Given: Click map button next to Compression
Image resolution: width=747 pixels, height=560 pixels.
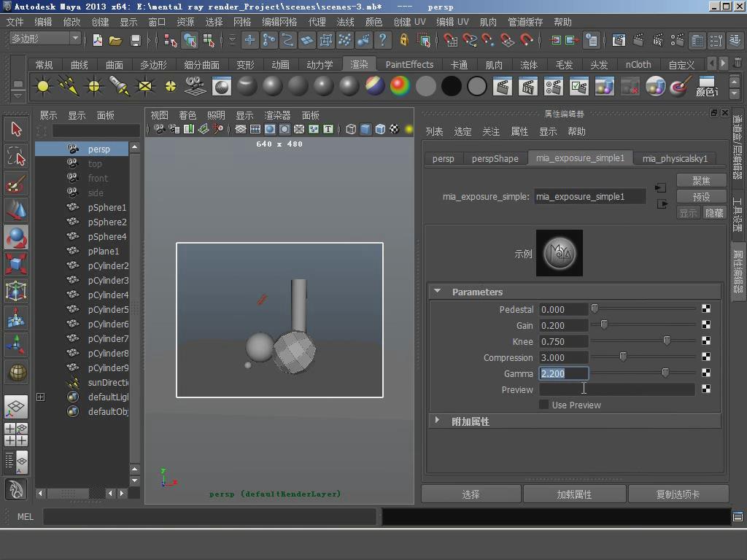Looking at the screenshot, I should pyautogui.click(x=706, y=357).
